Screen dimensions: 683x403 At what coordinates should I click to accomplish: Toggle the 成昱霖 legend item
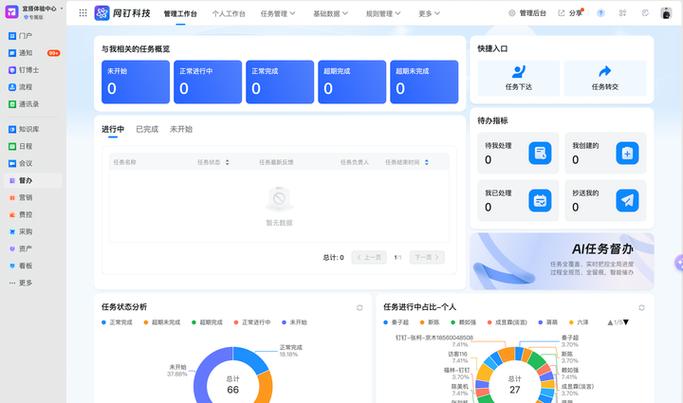507,322
